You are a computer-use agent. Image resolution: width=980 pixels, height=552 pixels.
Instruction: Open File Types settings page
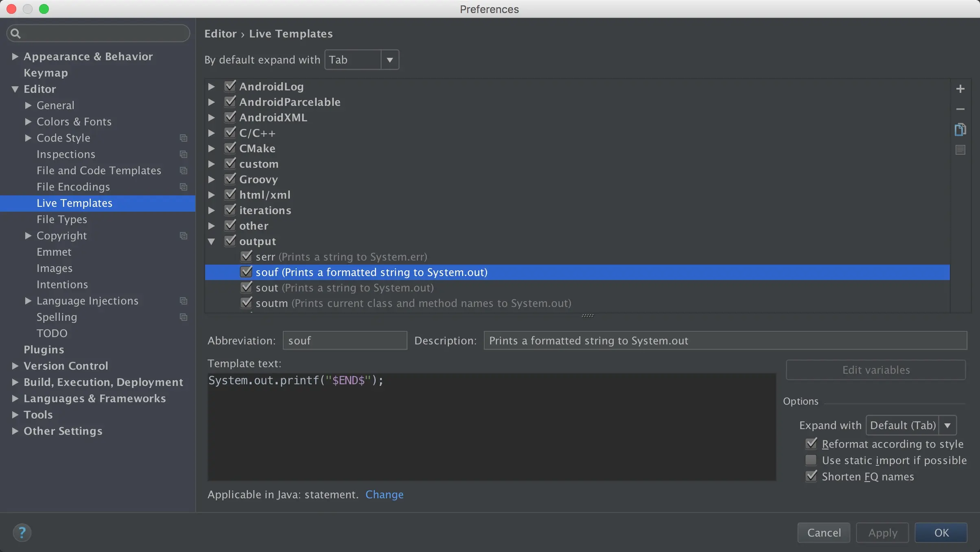tap(61, 219)
